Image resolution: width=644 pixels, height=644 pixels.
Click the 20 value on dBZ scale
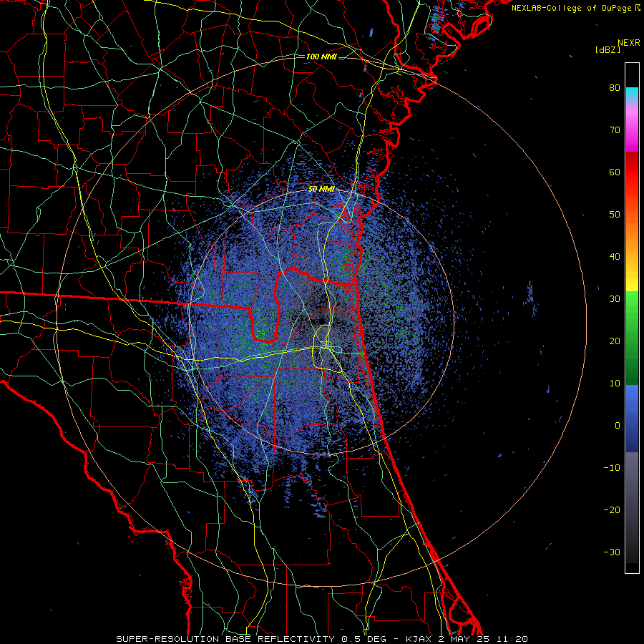coord(615,341)
